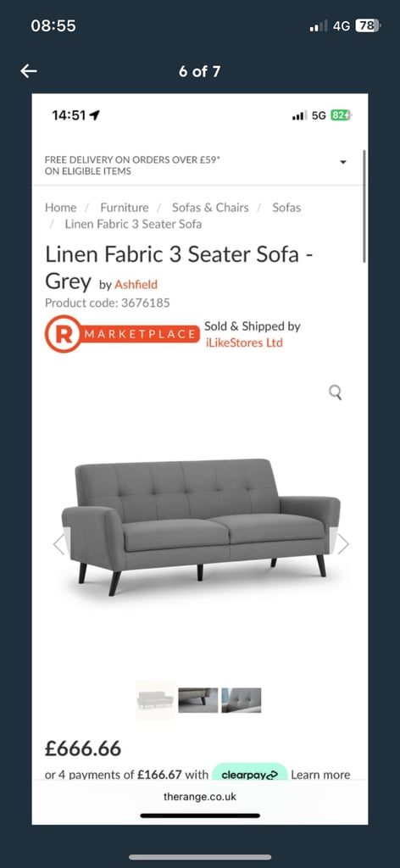400x868 pixels.
Task: Click the R Marketplace logo
Action: pyautogui.click(x=122, y=334)
